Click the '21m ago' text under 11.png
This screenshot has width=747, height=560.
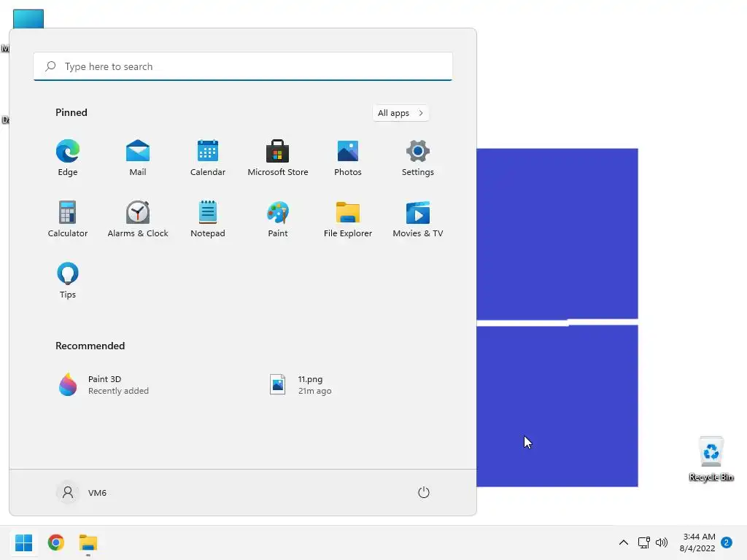point(314,391)
